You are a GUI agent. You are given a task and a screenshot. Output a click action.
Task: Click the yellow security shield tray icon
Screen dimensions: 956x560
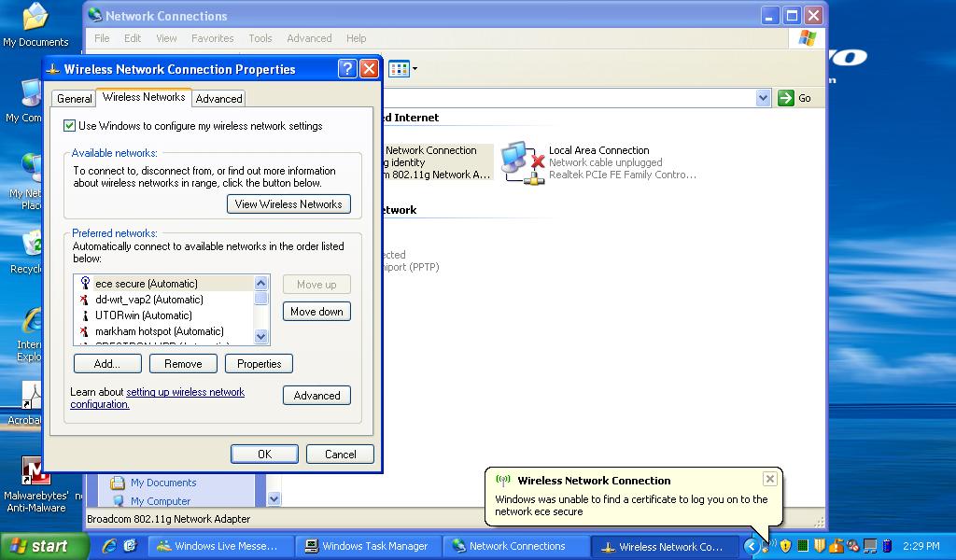pyautogui.click(x=785, y=545)
